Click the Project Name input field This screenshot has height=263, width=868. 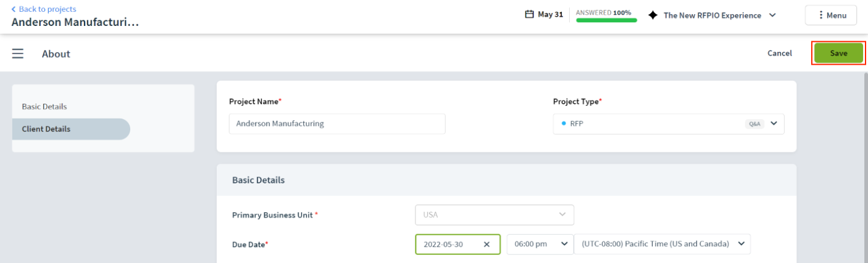337,123
